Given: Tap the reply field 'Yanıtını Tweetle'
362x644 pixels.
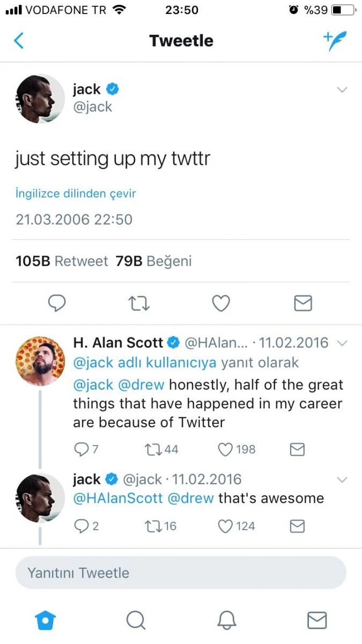Looking at the screenshot, I should 181,572.
